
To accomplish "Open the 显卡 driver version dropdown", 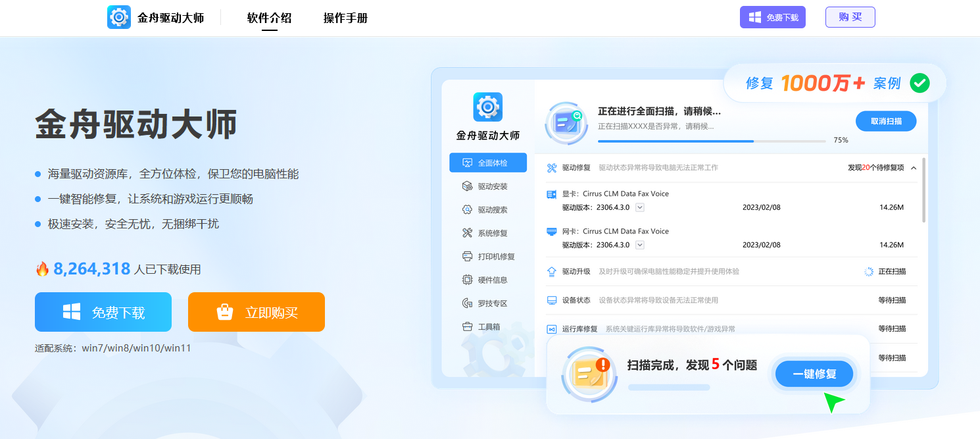I will click(640, 207).
